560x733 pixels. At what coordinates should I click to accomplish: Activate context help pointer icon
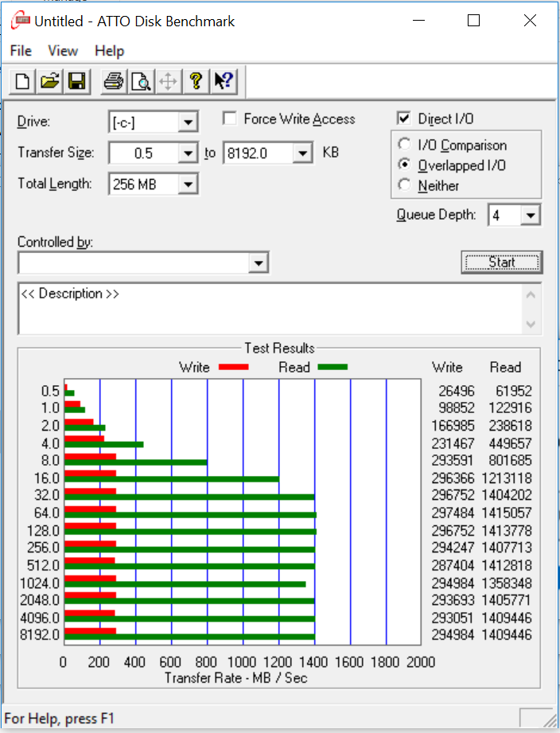tap(224, 82)
